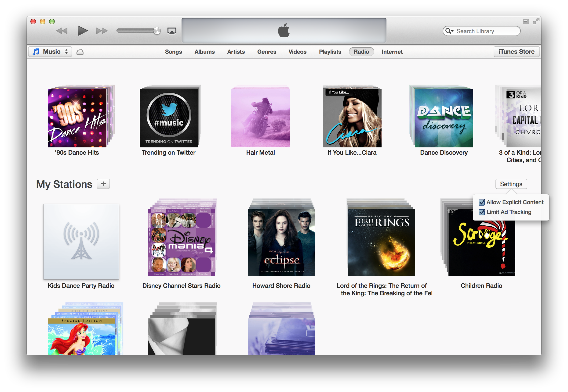
Task: Switch to the mini player icon
Action: tap(526, 21)
